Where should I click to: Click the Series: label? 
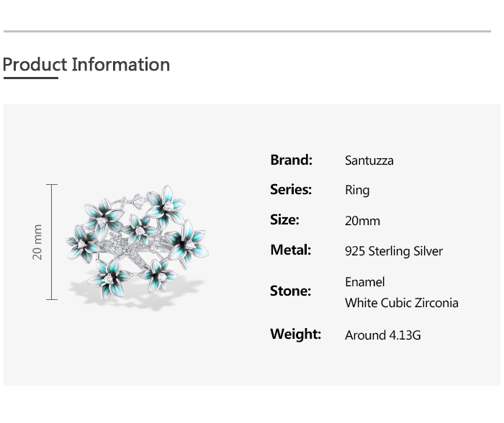pos(291,190)
